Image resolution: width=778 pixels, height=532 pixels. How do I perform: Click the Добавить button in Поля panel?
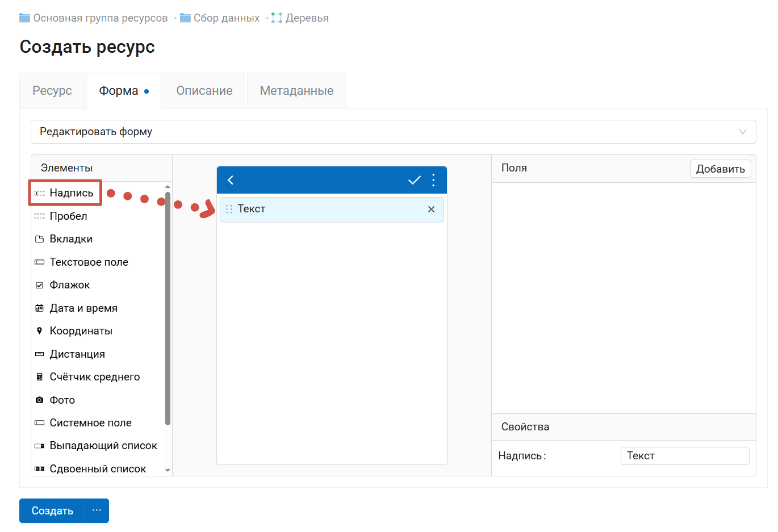click(x=720, y=169)
